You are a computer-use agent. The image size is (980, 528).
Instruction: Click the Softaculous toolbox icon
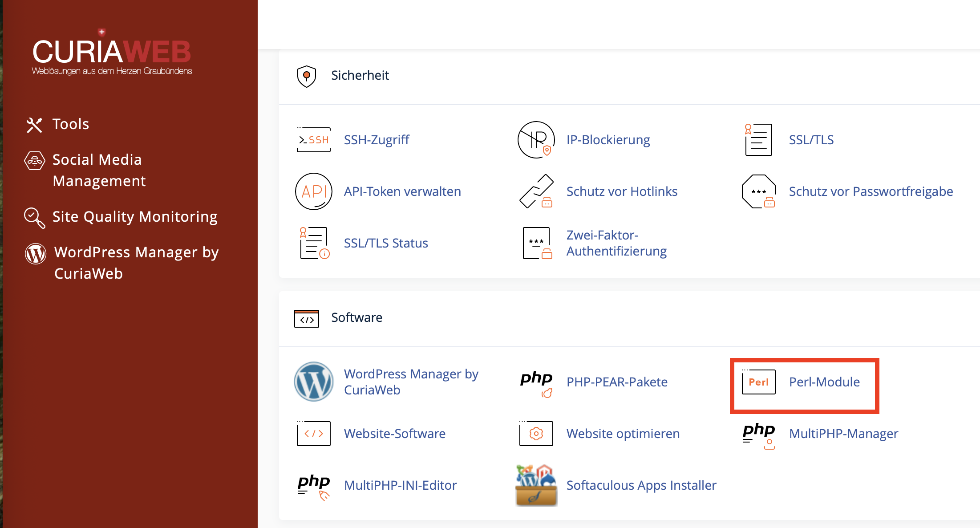click(x=536, y=485)
